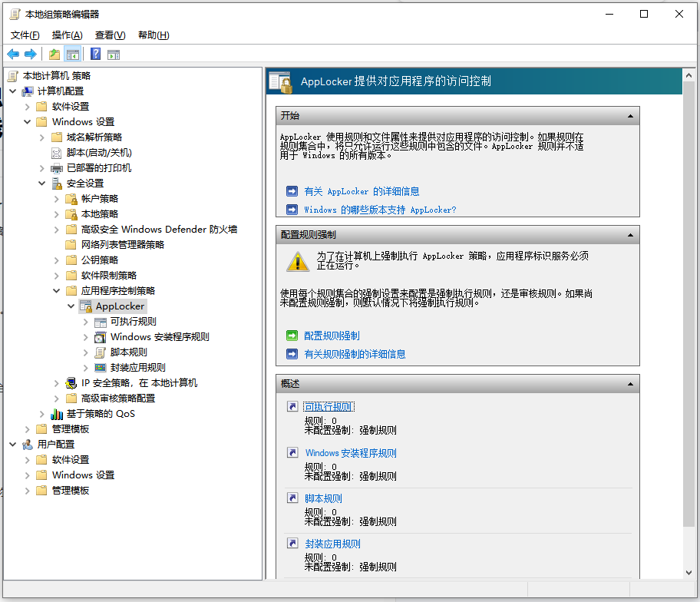
Task: Click the shortcut icon beside 可执行规则 overview
Action: point(292,406)
